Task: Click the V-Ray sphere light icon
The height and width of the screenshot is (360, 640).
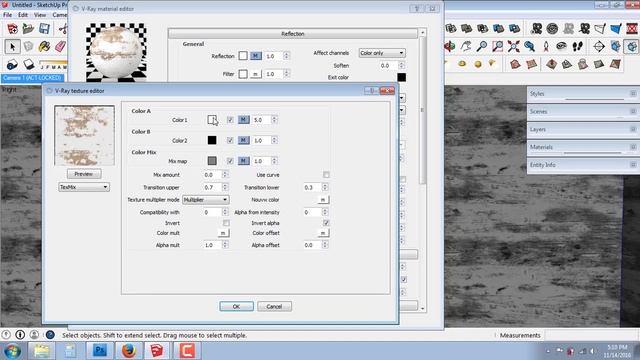Action: [x=478, y=64]
